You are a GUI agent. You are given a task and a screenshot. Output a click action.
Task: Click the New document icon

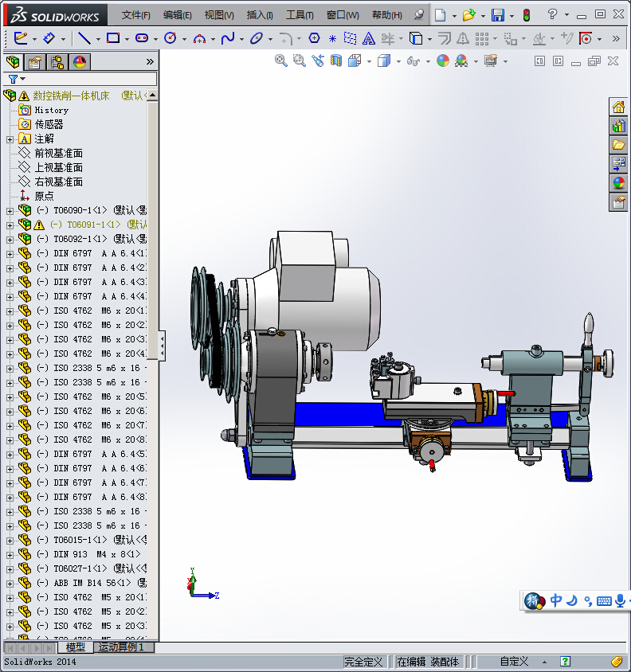440,15
